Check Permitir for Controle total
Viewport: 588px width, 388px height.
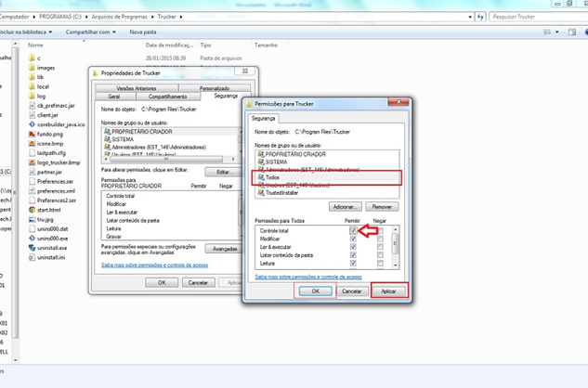353,229
